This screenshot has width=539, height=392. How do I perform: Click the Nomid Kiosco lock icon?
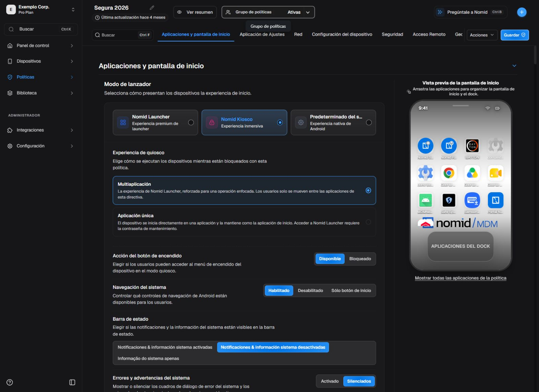click(212, 122)
